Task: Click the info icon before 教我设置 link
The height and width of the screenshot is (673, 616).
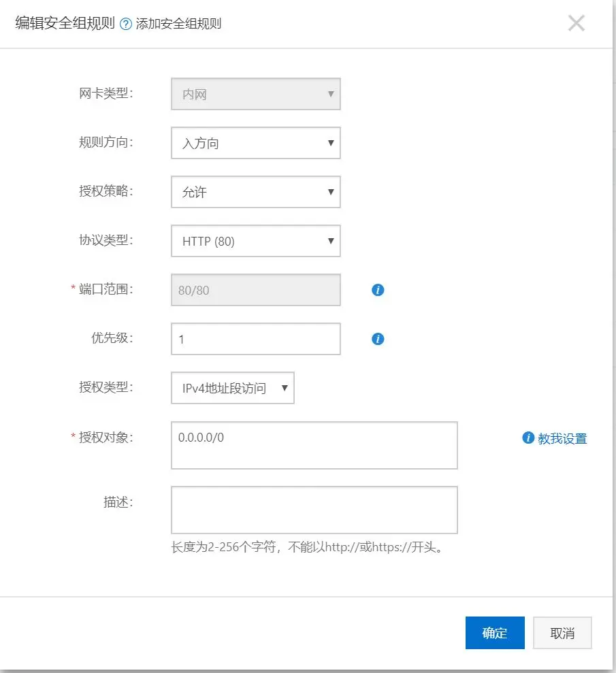Action: tap(528, 438)
